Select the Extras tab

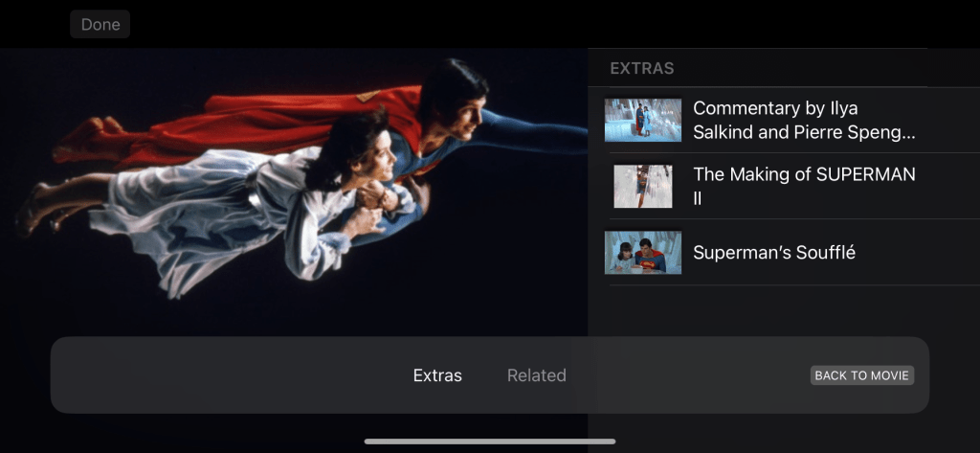(x=437, y=375)
